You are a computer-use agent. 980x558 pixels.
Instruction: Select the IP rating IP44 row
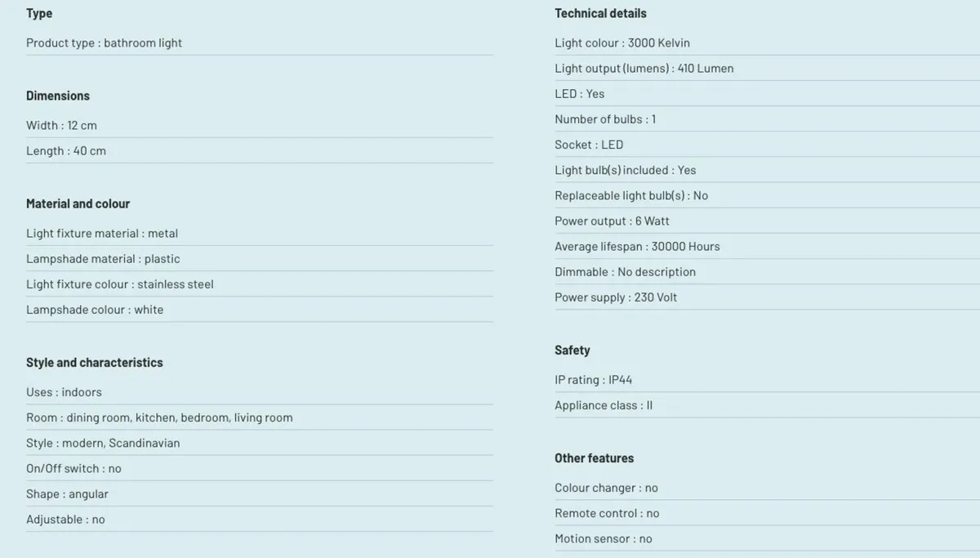tap(767, 380)
